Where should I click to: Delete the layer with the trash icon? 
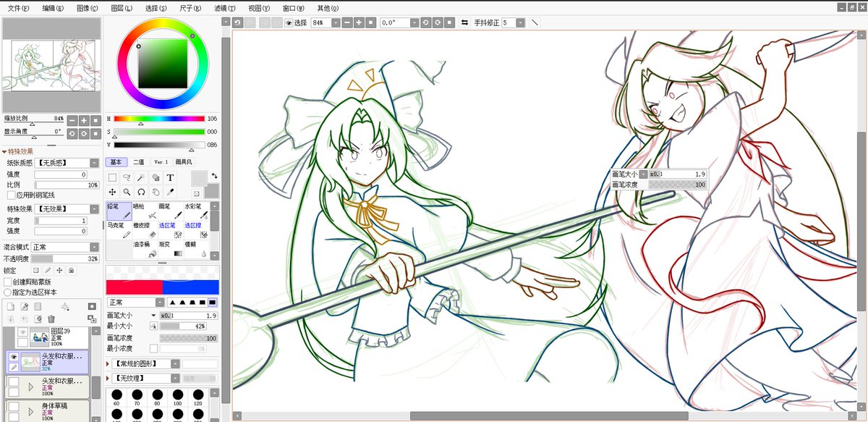51,318
